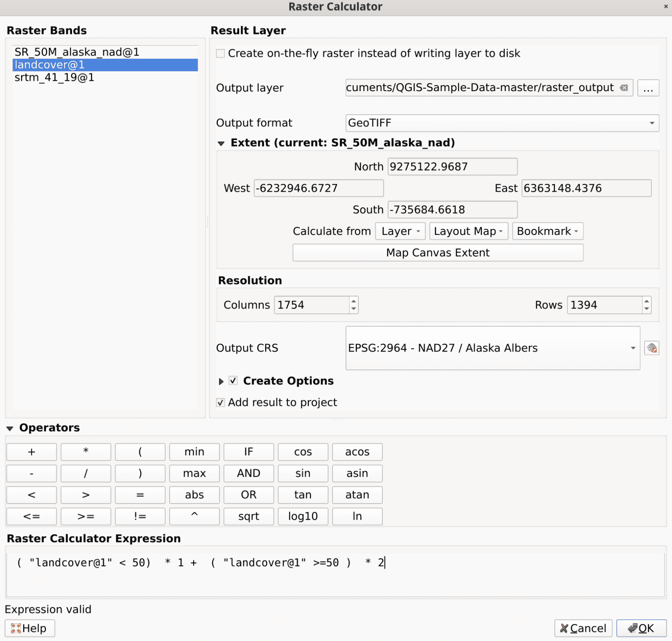Click the East extent field
The image size is (672, 641).
coord(586,188)
